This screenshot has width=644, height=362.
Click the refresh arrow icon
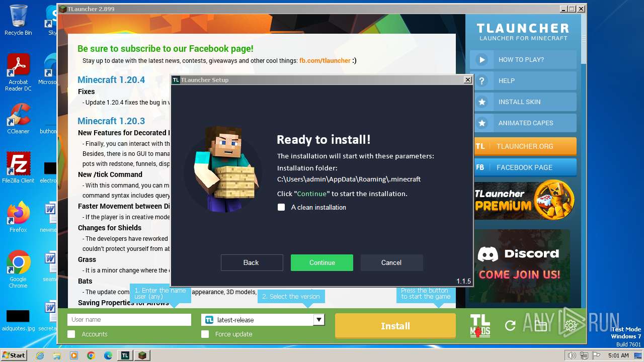(510, 326)
